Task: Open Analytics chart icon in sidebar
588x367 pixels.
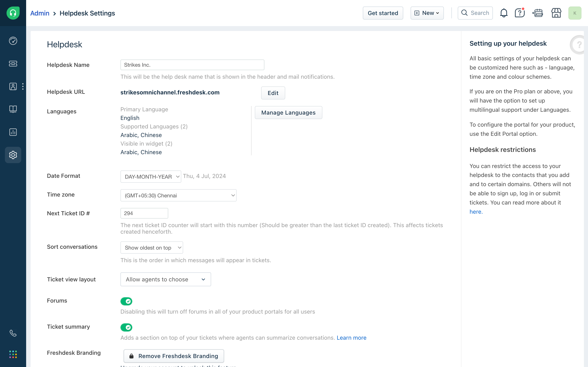Action: point(13,132)
